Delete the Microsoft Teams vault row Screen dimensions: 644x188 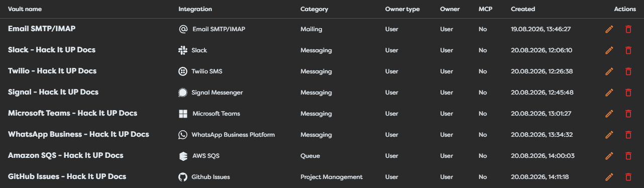[x=628, y=114]
